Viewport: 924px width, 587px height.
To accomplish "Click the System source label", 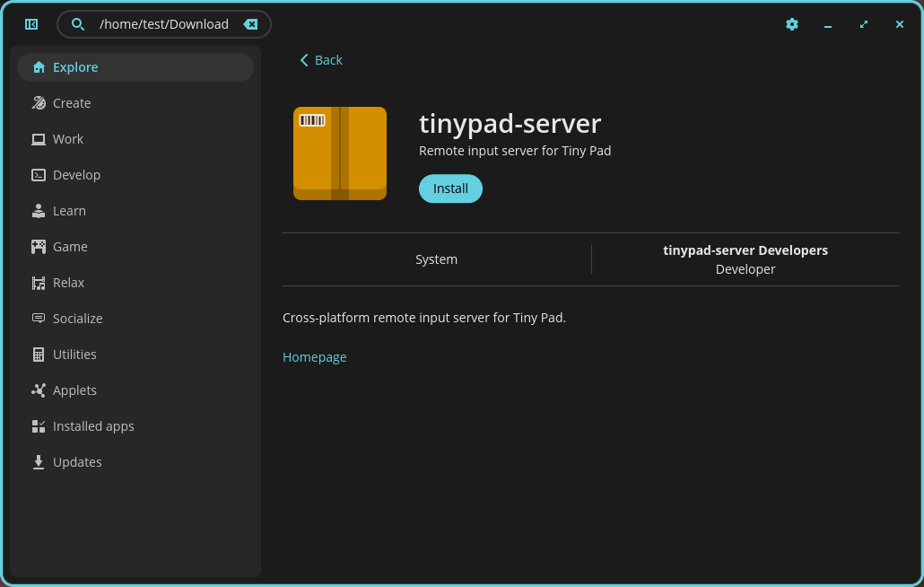I will click(436, 259).
